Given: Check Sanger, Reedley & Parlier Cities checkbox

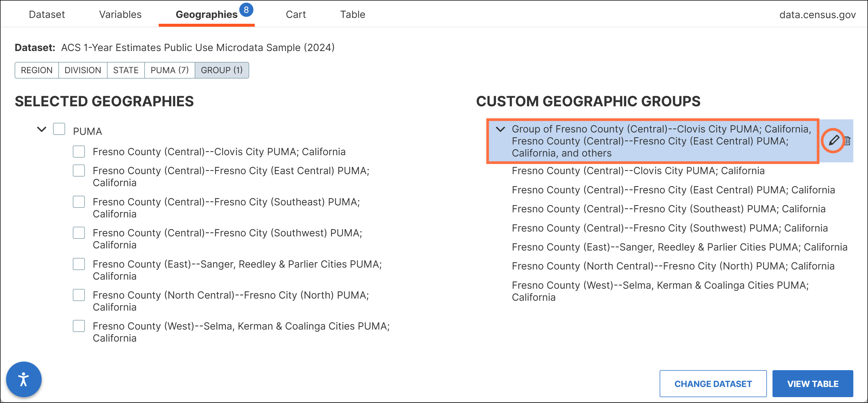Looking at the screenshot, I should (x=79, y=264).
